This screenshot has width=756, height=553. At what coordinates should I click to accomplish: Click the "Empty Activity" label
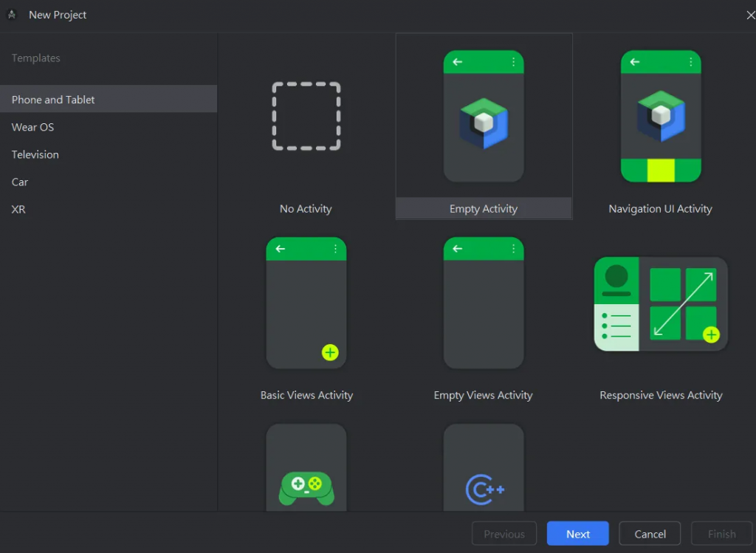pos(484,209)
